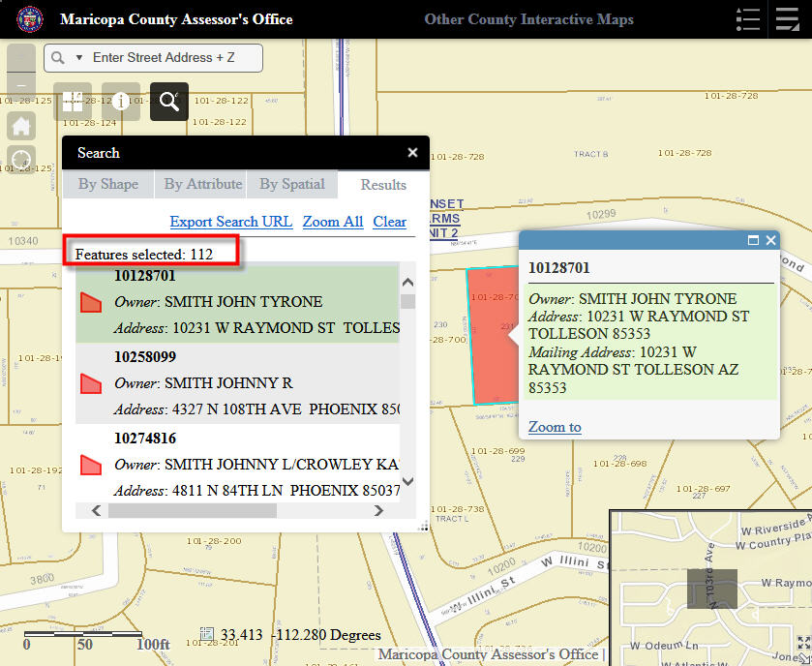Select result 10274816 SMITH JOHNNY L/CROWLEY
812x666 pixels.
pos(238,463)
